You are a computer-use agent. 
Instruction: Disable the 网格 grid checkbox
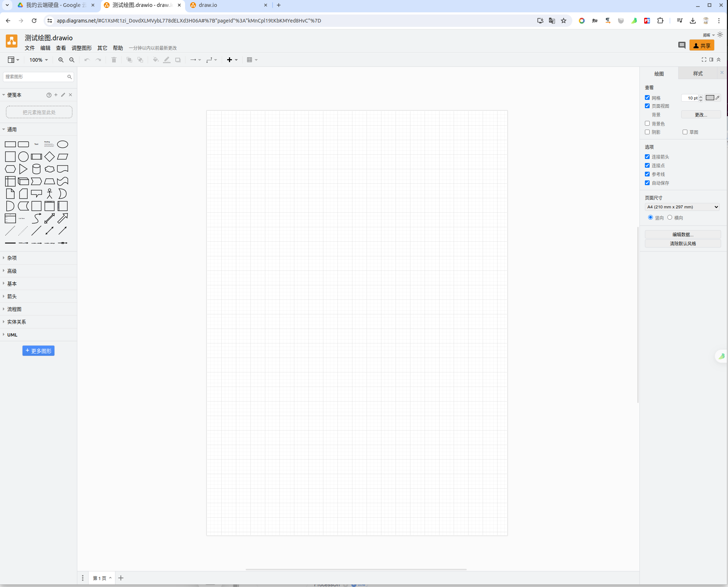(x=647, y=98)
